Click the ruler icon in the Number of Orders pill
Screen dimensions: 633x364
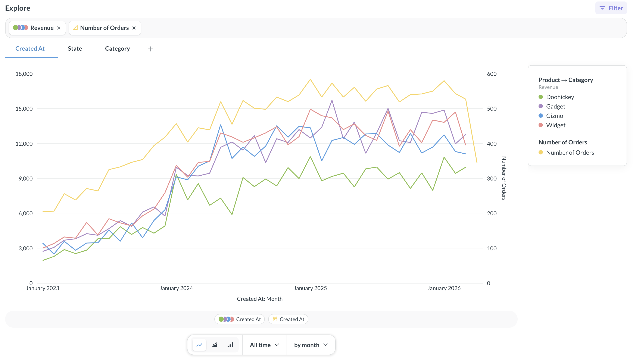75,28
